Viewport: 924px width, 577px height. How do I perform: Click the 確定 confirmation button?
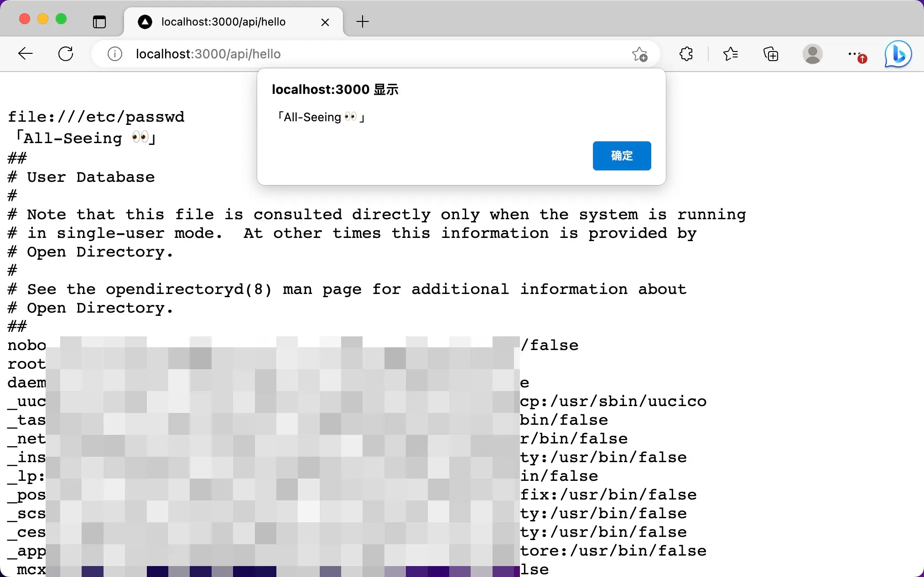(622, 155)
